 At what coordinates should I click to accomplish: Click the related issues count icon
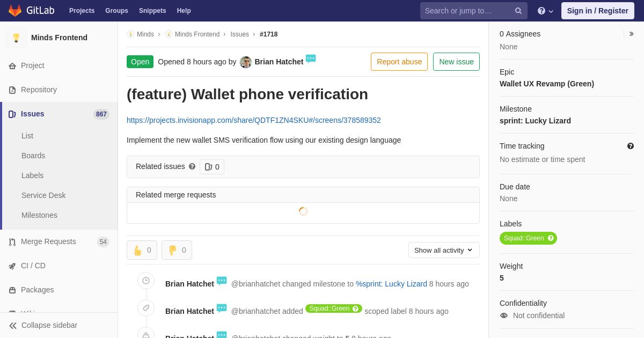coord(208,167)
